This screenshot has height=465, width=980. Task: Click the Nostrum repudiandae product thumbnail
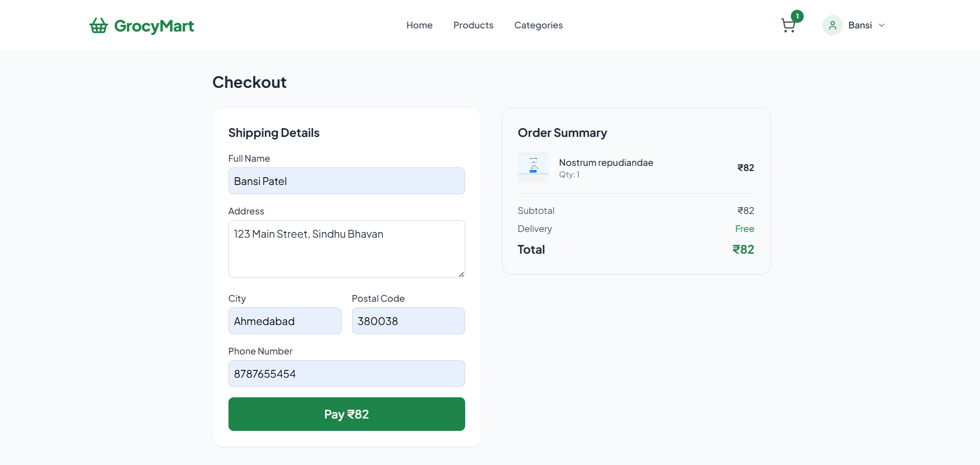tap(533, 167)
